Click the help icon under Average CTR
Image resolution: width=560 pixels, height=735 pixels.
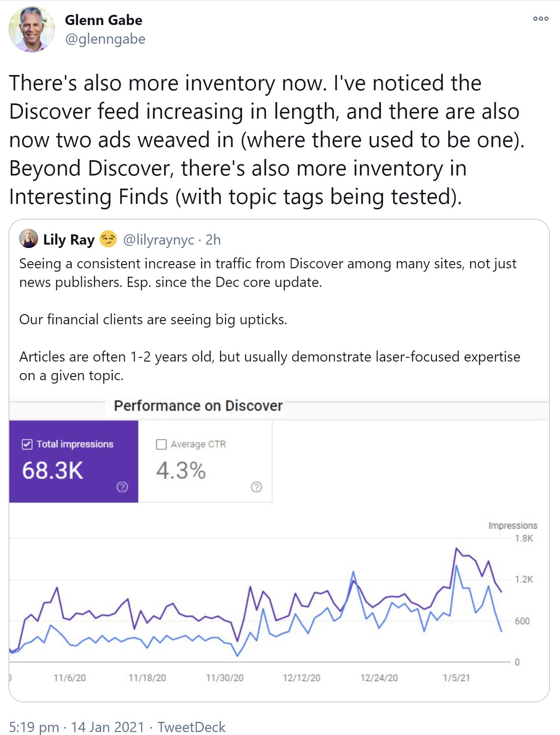pos(256,487)
